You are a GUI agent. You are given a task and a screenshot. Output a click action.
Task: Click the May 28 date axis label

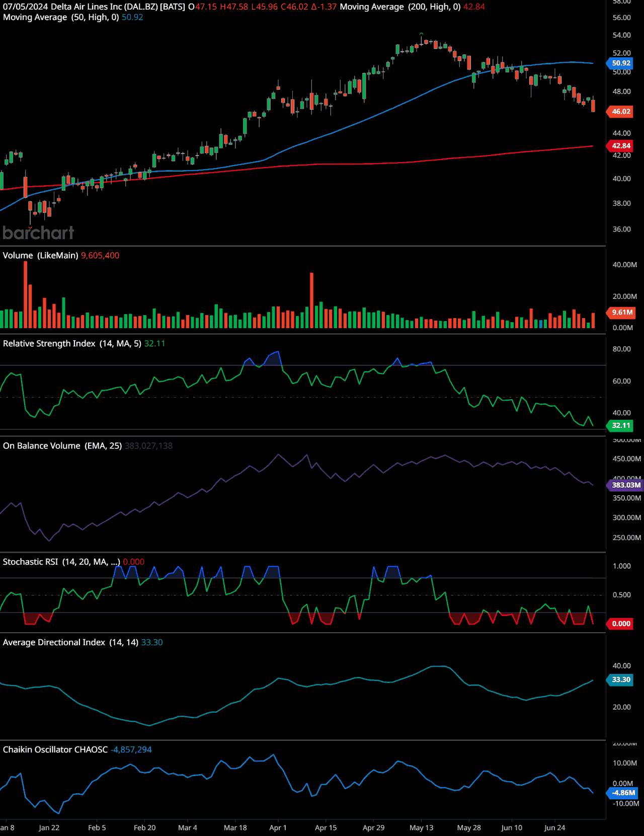[469, 828]
